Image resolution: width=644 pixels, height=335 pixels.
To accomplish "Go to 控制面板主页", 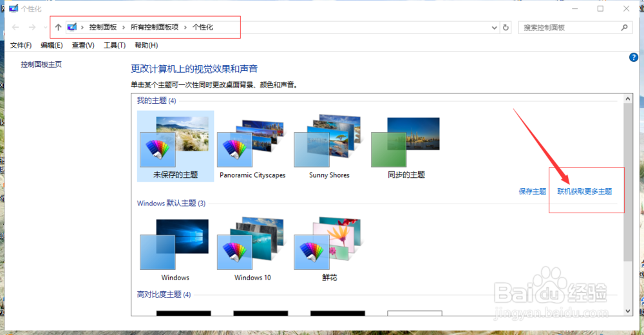I will tap(41, 64).
